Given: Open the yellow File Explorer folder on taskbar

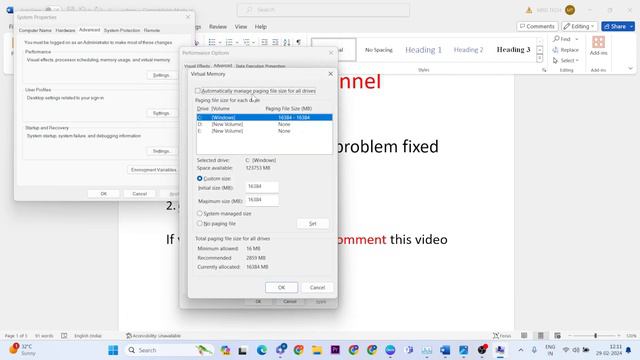Looking at the screenshot, I should [317, 350].
